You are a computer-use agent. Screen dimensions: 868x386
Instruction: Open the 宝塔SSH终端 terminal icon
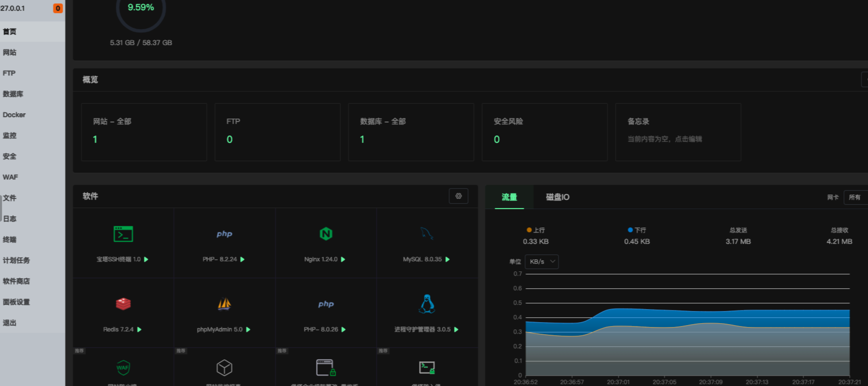123,234
